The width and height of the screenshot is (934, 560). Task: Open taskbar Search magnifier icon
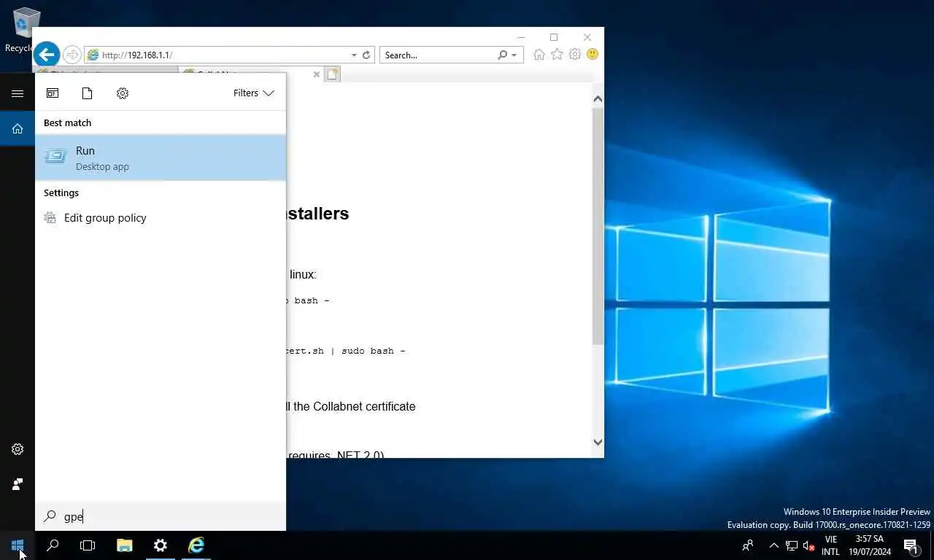pyautogui.click(x=53, y=545)
